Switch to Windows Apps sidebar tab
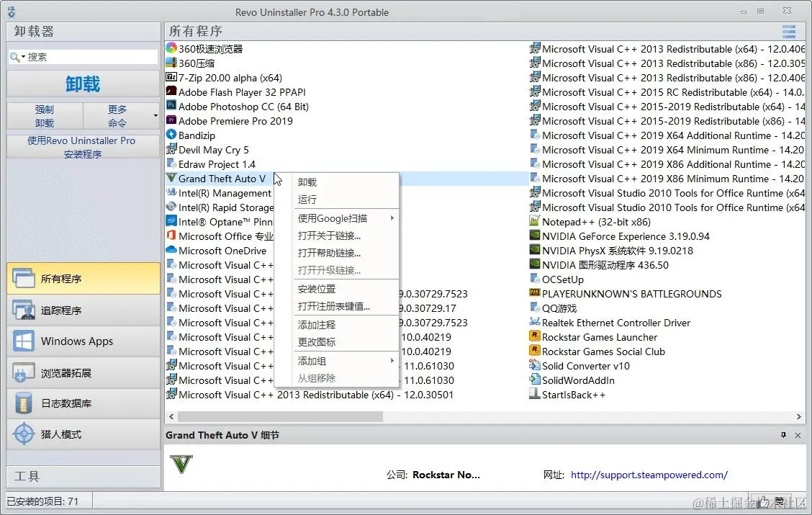Viewport: 812px width, 515px height. [84, 341]
